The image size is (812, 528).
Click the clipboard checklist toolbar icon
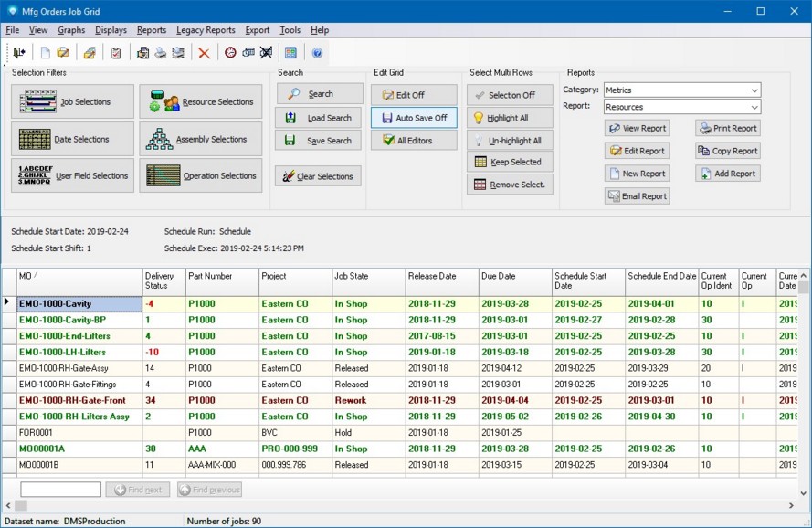point(116,53)
